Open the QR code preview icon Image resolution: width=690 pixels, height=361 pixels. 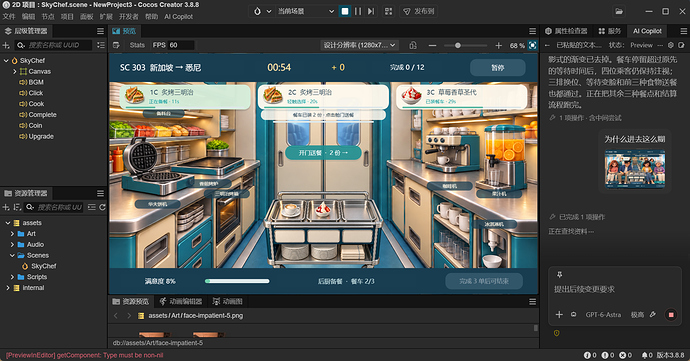coord(388,11)
